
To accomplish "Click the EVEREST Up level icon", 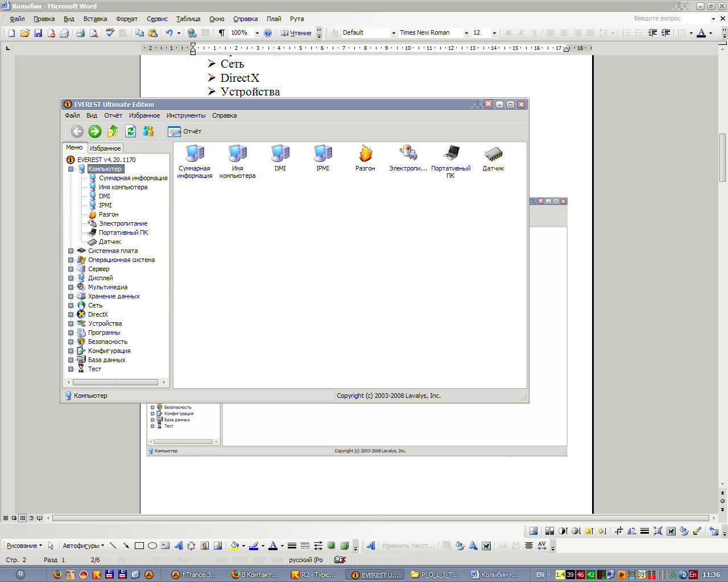I will 113,131.
